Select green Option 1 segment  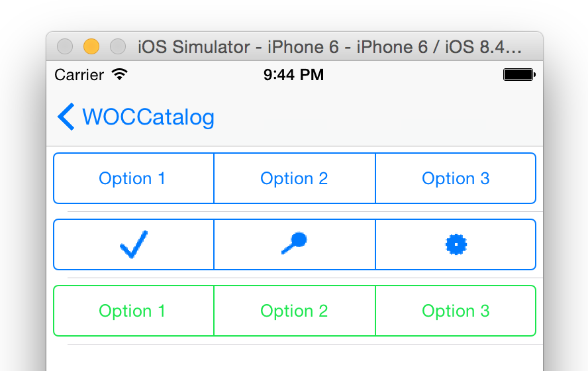(x=132, y=311)
